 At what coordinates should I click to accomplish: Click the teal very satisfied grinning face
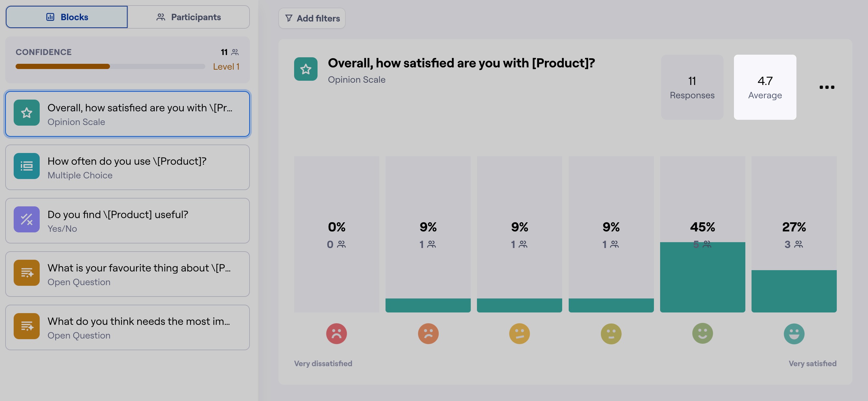(794, 334)
